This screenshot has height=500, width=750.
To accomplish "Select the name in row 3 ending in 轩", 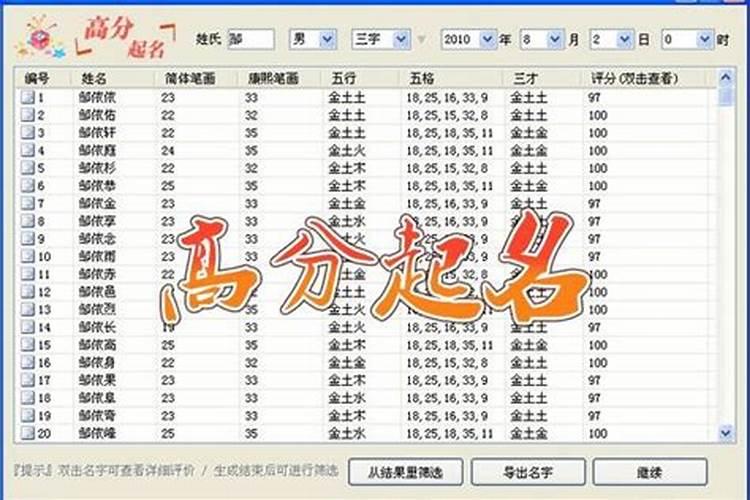I will tap(97, 133).
